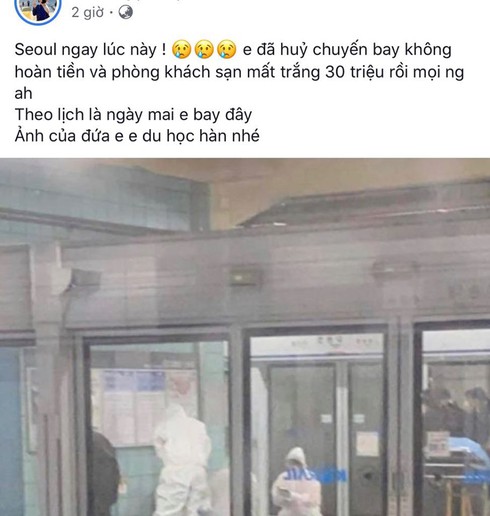The image size is (490, 516).
Task: Click the 'Theo lịch là ngày mai' line
Action: point(133,115)
